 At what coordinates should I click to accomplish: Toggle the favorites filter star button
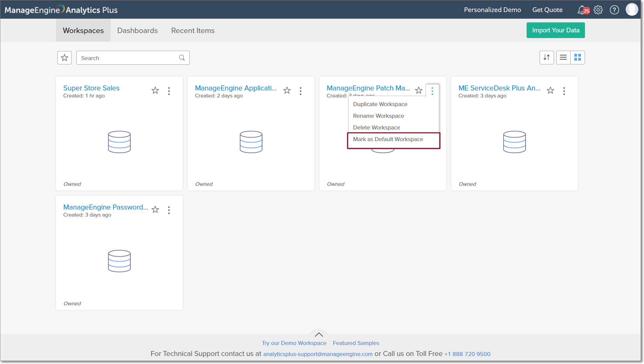[64, 58]
